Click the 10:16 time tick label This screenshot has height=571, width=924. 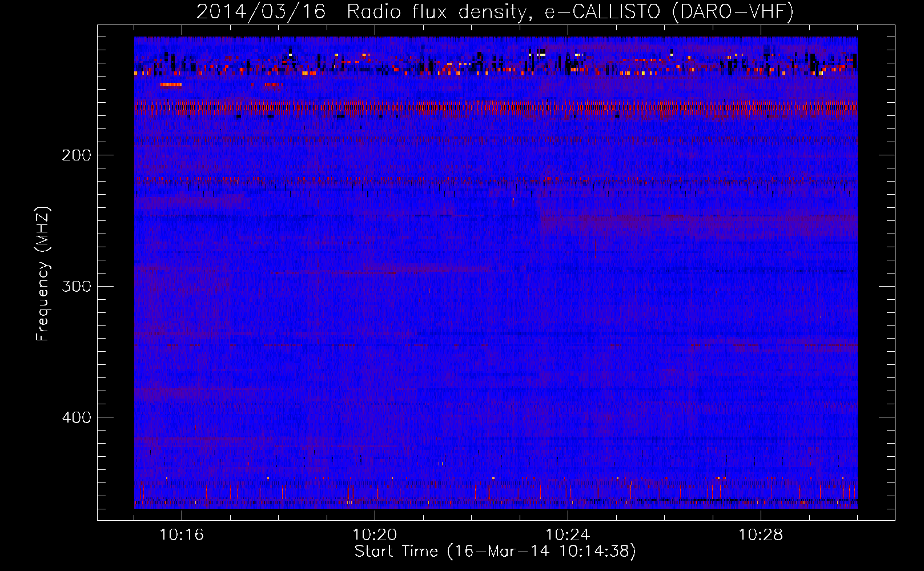(x=182, y=535)
